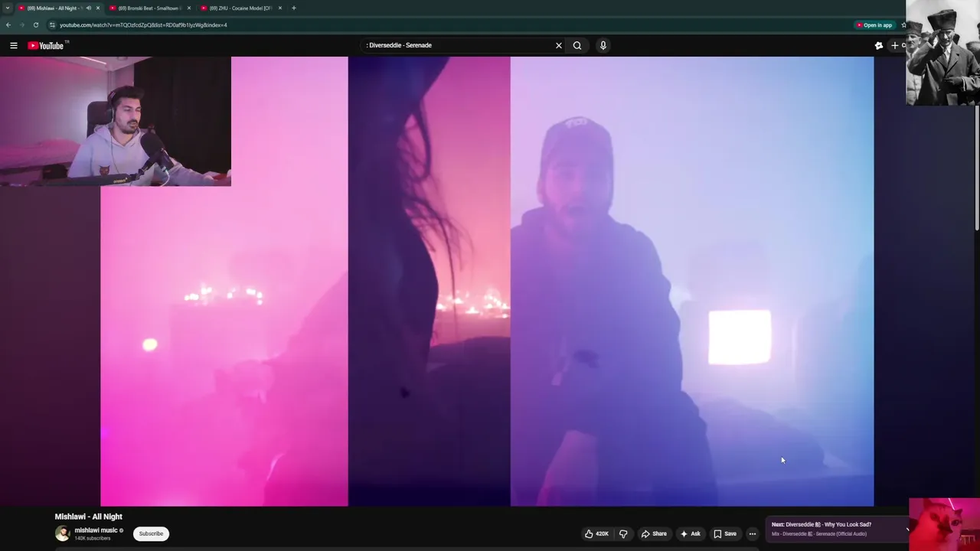Open the YouTube Premium sparkle icon in the header
The width and height of the screenshot is (980, 551).
(x=879, y=46)
